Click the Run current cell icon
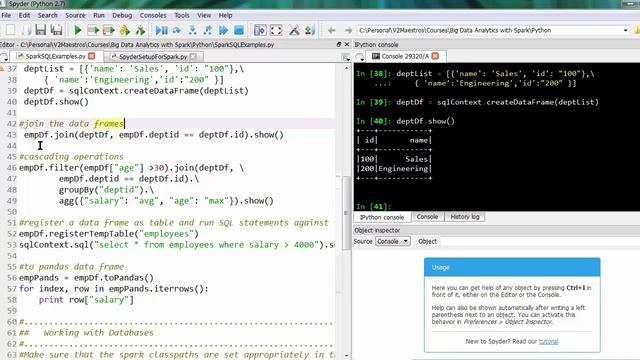The width and height of the screenshot is (640, 360). pyautogui.click(x=93, y=30)
